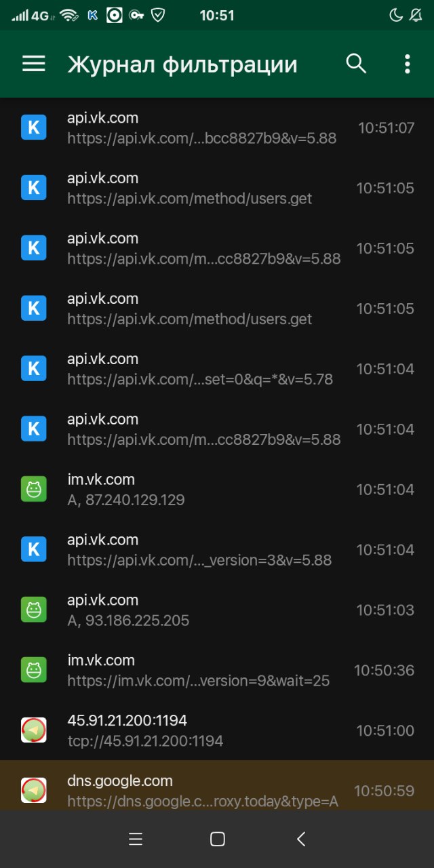The image size is (434, 868).
Task: Tap the Kate Mobile icon at 10:51:07
Action: pyautogui.click(x=34, y=127)
